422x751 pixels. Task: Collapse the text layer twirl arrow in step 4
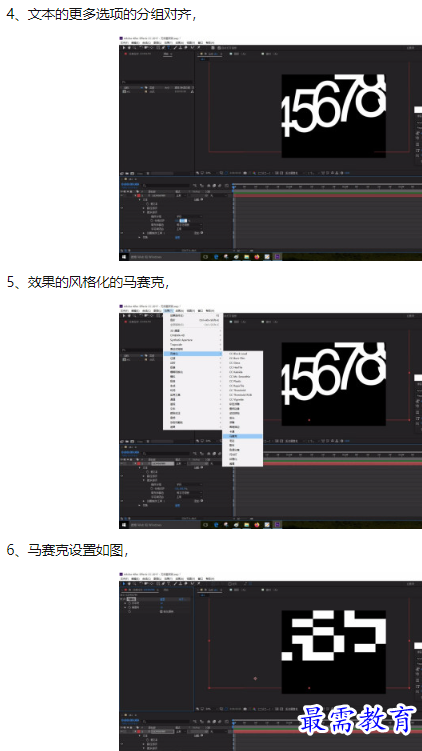pyautogui.click(x=136, y=195)
